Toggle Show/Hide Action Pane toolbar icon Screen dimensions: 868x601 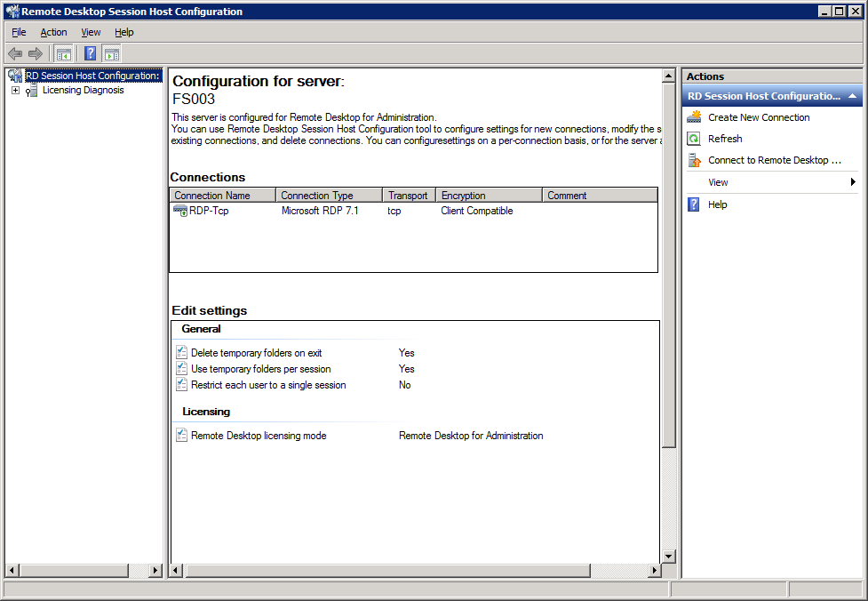111,53
